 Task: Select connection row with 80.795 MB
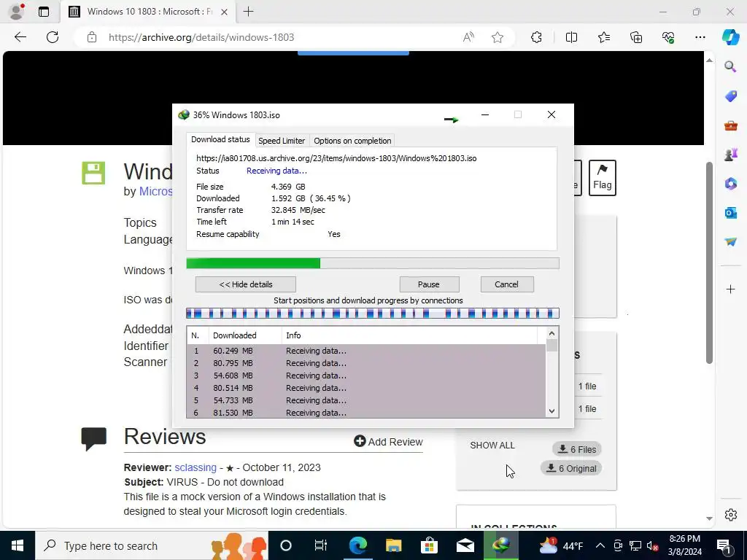pyautogui.click(x=366, y=363)
